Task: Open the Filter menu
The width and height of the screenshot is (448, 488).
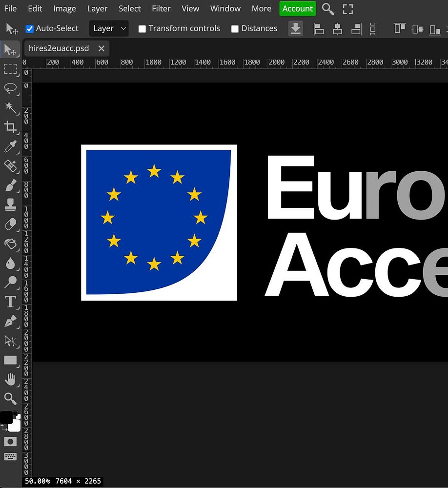Action: [161, 9]
